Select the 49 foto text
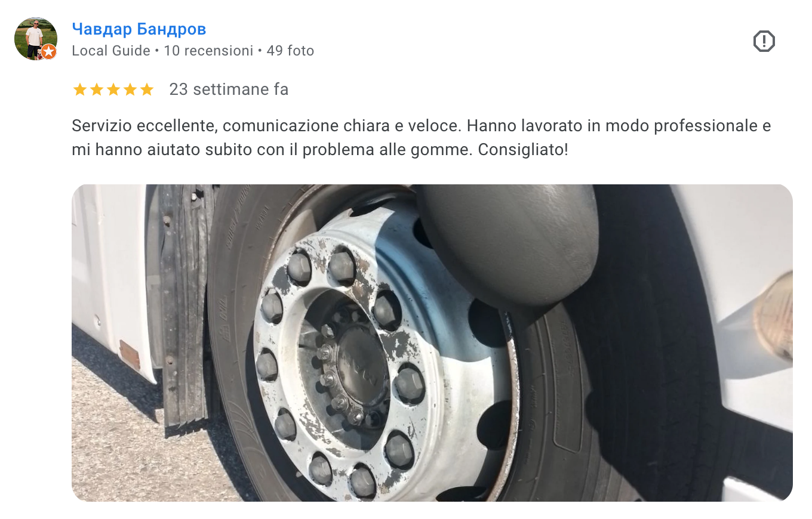Viewport: 812px width, 519px height. pos(290,51)
